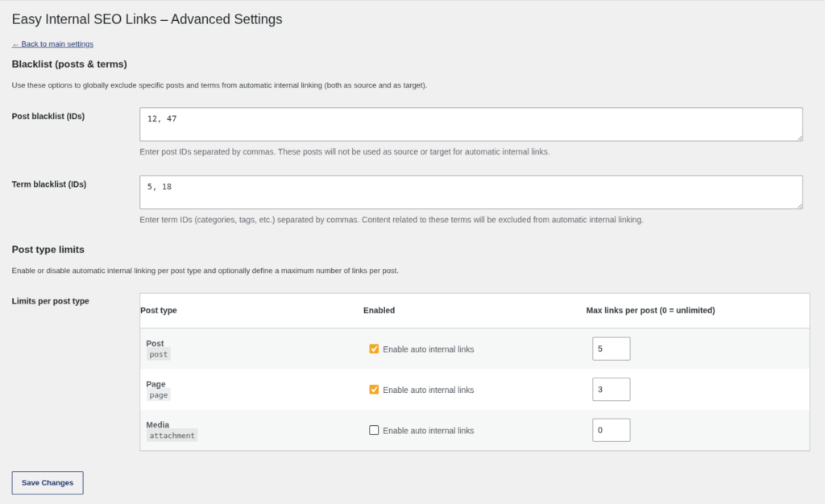
Task: Click the 'Post type' column header
Action: (x=159, y=311)
